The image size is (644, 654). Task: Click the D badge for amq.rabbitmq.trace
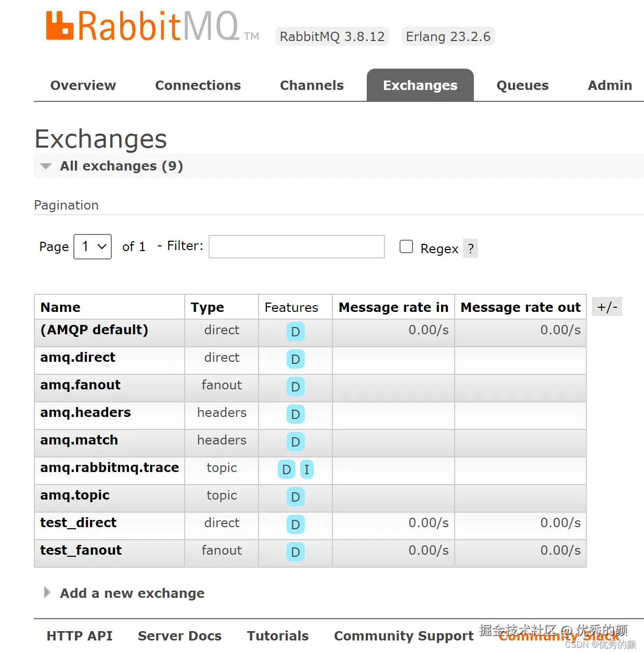287,469
